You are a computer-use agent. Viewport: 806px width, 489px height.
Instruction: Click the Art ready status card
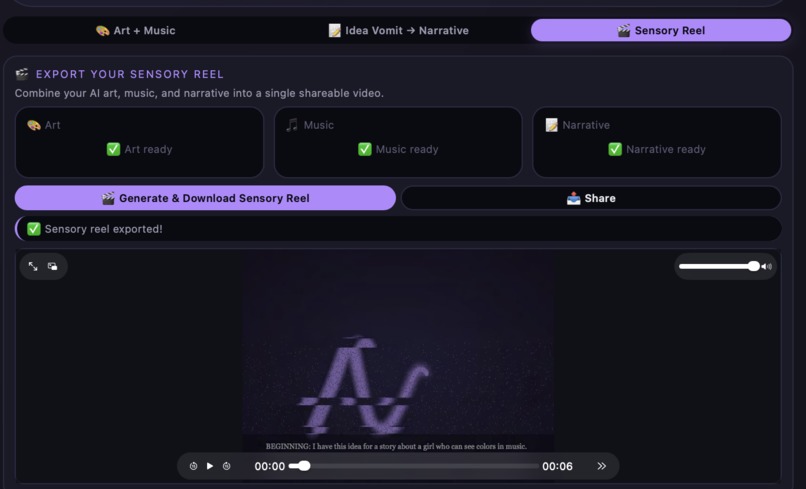[139, 142]
